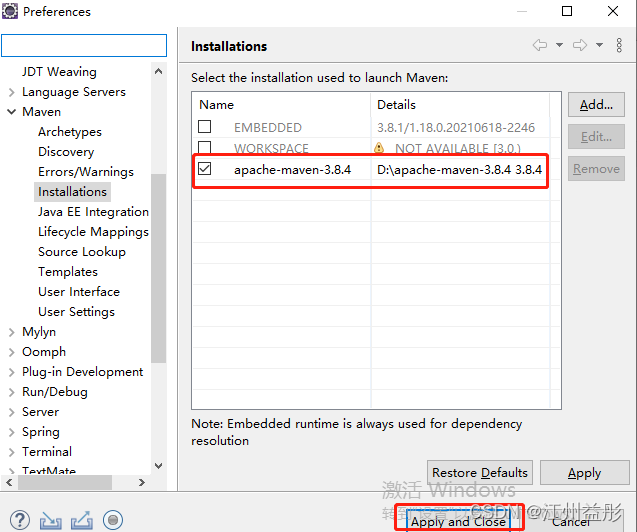This screenshot has width=637, height=532.
Task: Expand the Run/Debug node
Action: click(x=12, y=392)
